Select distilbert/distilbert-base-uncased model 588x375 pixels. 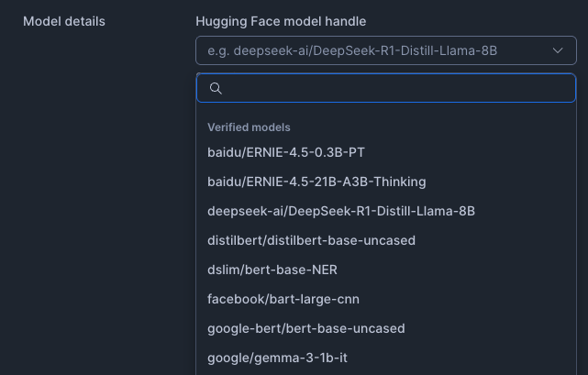coord(311,240)
